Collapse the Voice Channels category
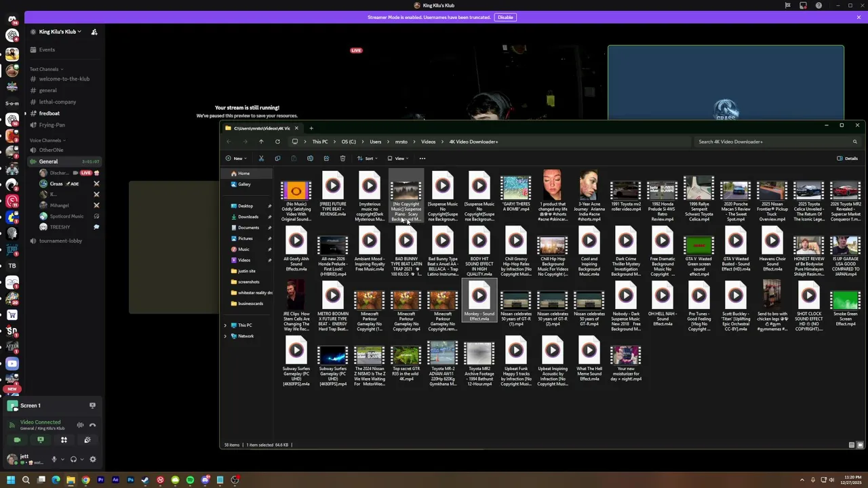Screen dimensions: 868x488 [x=47, y=140]
